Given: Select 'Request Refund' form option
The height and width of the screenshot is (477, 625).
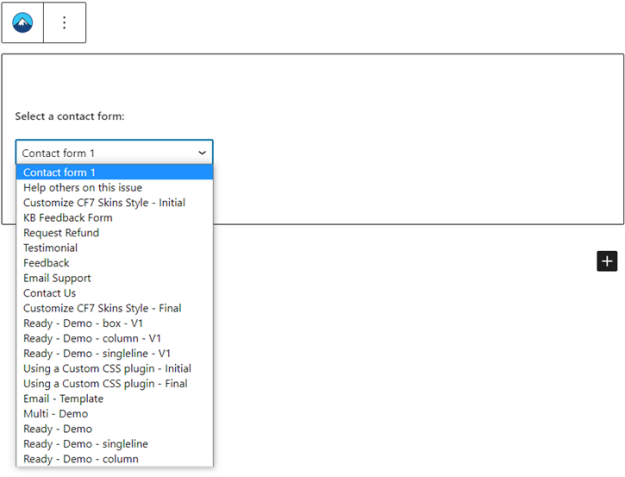Looking at the screenshot, I should (61, 232).
